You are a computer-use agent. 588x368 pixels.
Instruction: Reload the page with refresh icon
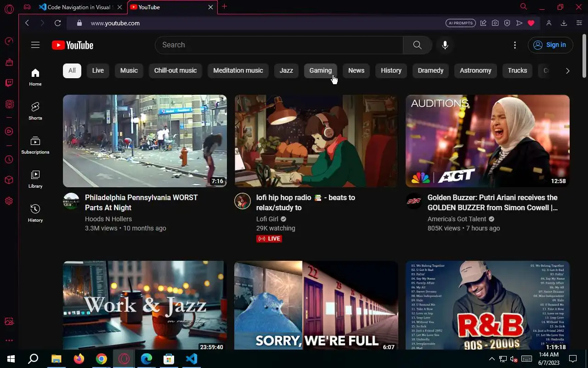click(x=57, y=23)
